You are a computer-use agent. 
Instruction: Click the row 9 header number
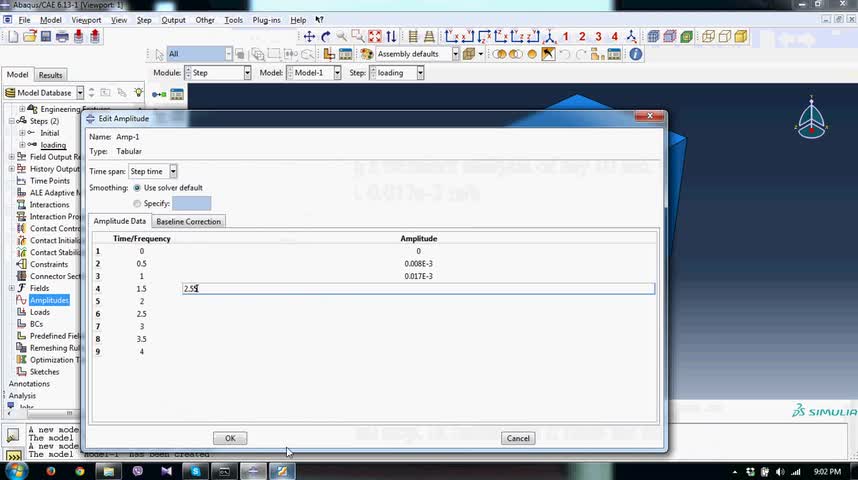click(x=98, y=351)
